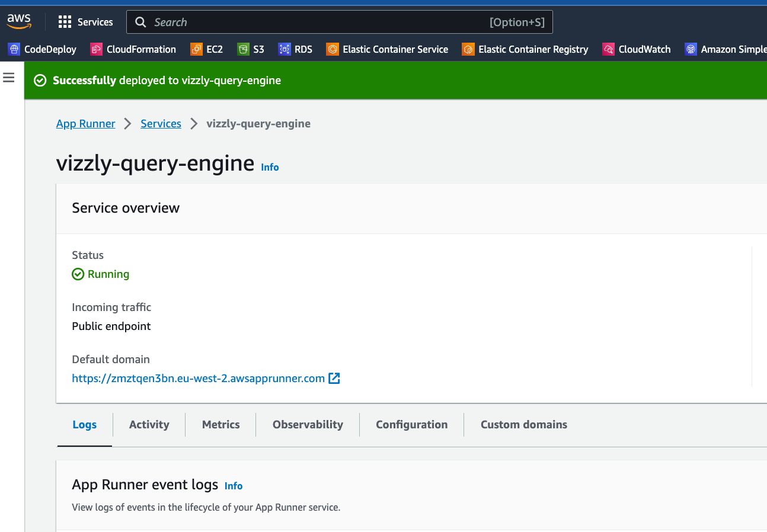The height and width of the screenshot is (532, 767).
Task: Click the vizzly-query-engine page title
Action: (x=155, y=163)
